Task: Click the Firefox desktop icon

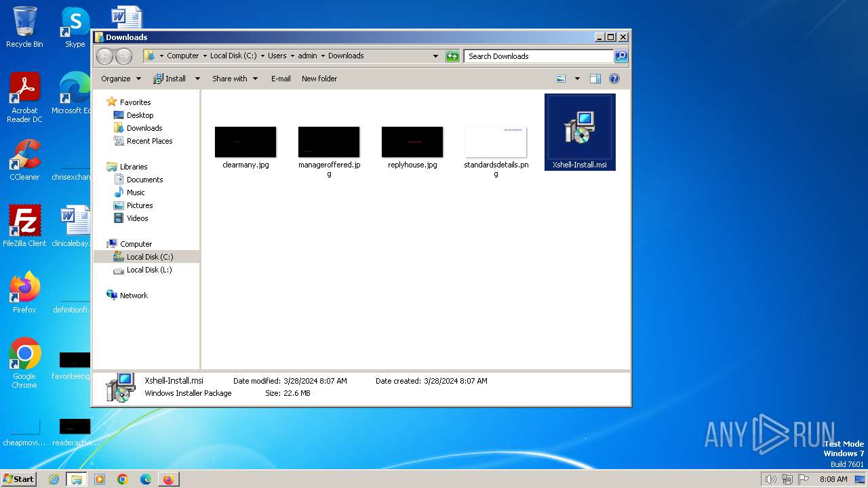Action: pos(24,292)
